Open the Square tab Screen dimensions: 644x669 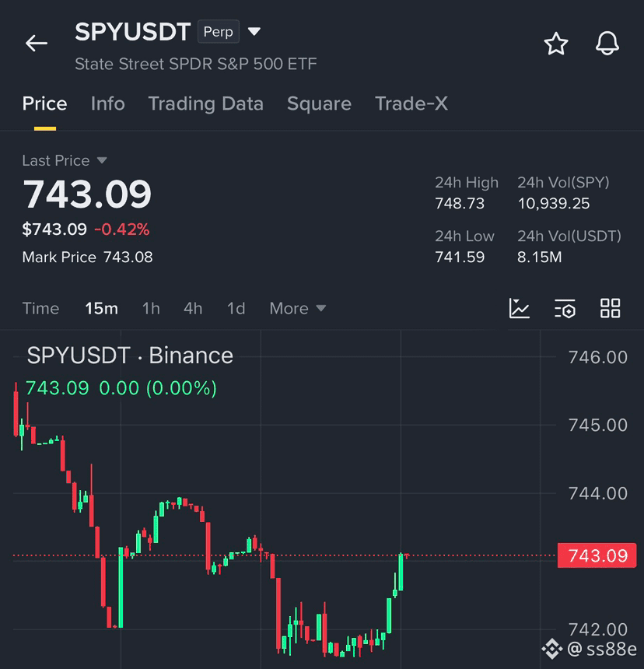click(x=319, y=103)
